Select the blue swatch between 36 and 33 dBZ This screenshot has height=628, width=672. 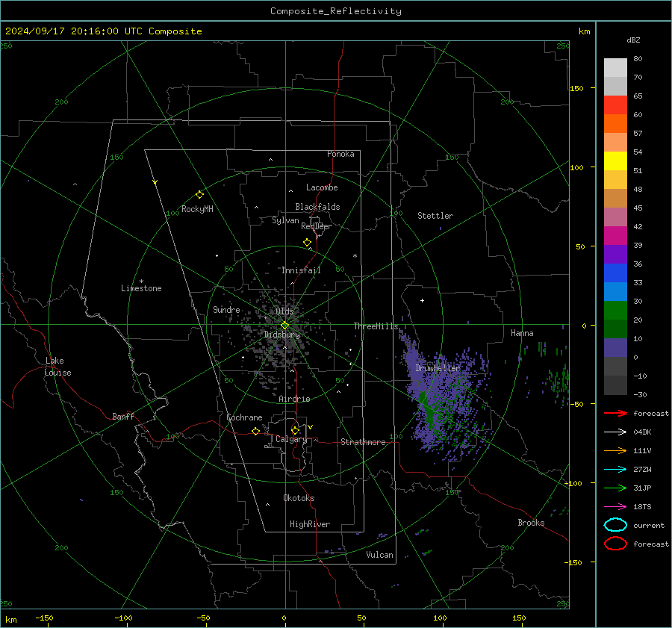615,273
